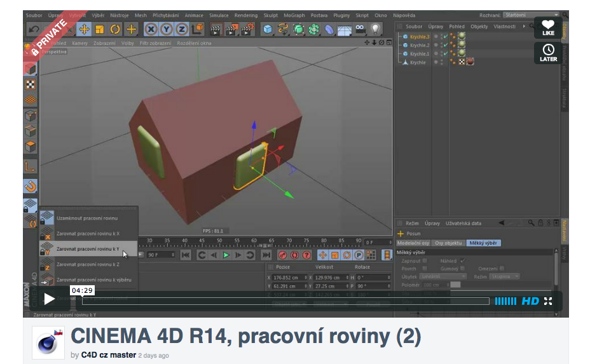The width and height of the screenshot is (590, 364).
Task: Add a Cube primitive object
Action: point(268,29)
